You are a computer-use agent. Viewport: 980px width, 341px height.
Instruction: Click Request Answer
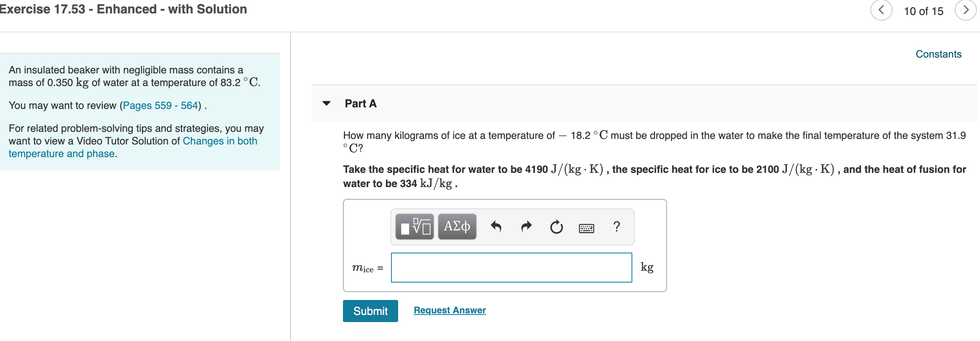pos(449,310)
